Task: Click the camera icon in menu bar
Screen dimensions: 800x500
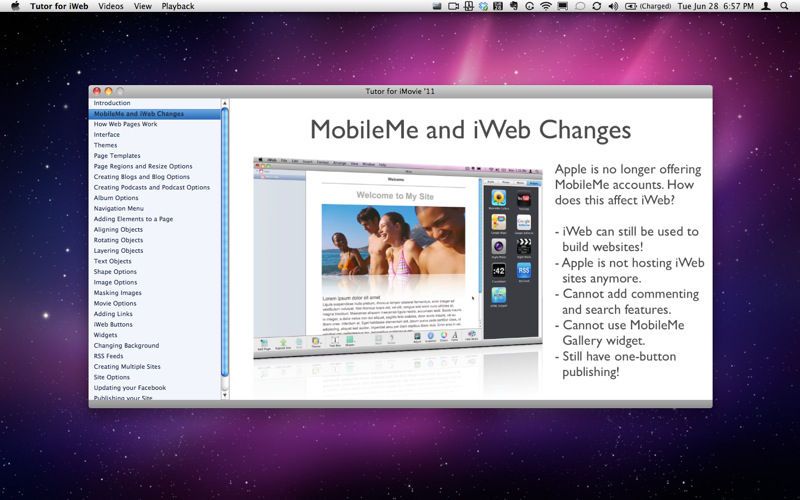Action: (453, 6)
